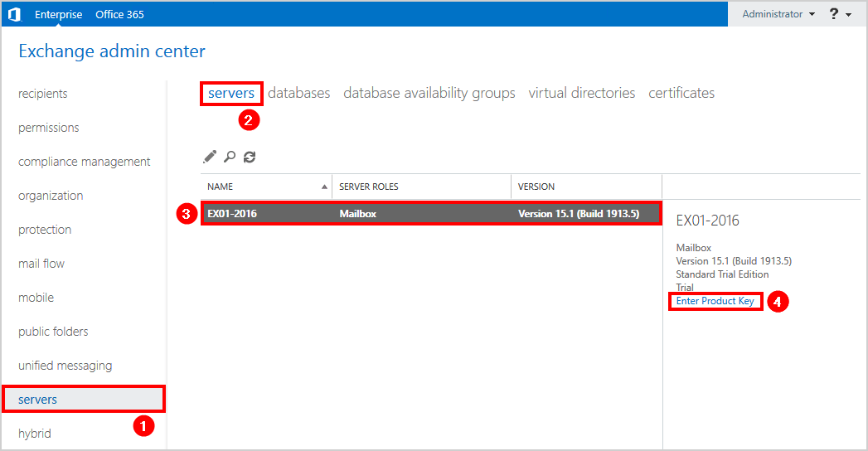Open search with magnifier icon
The height and width of the screenshot is (451, 868).
click(230, 158)
